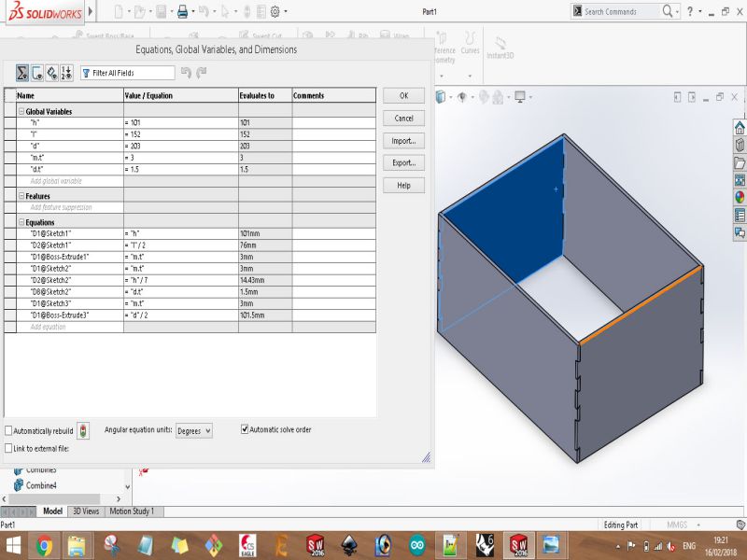Click the SolidWorks logo menu

click(x=46, y=11)
